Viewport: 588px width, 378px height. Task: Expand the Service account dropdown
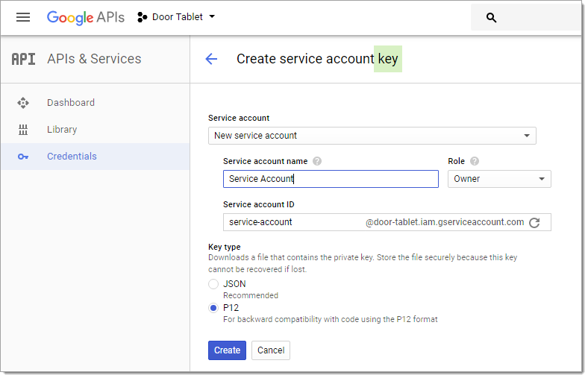click(372, 136)
